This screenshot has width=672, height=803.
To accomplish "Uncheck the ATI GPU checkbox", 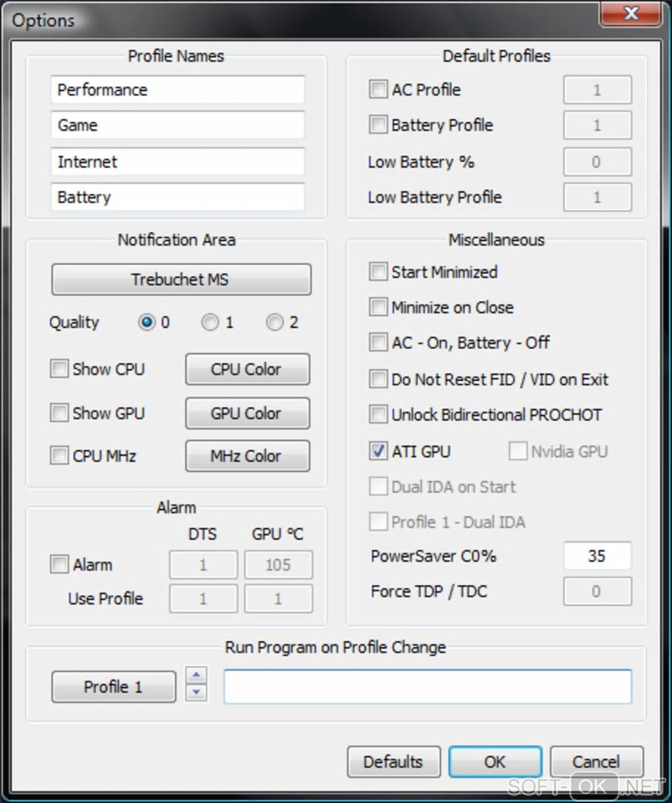I will tap(378, 451).
